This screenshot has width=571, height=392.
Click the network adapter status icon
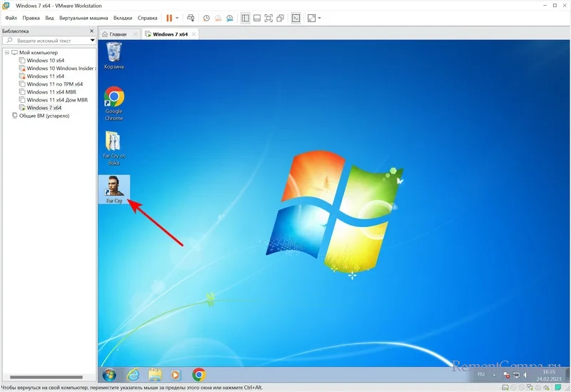coord(530,388)
